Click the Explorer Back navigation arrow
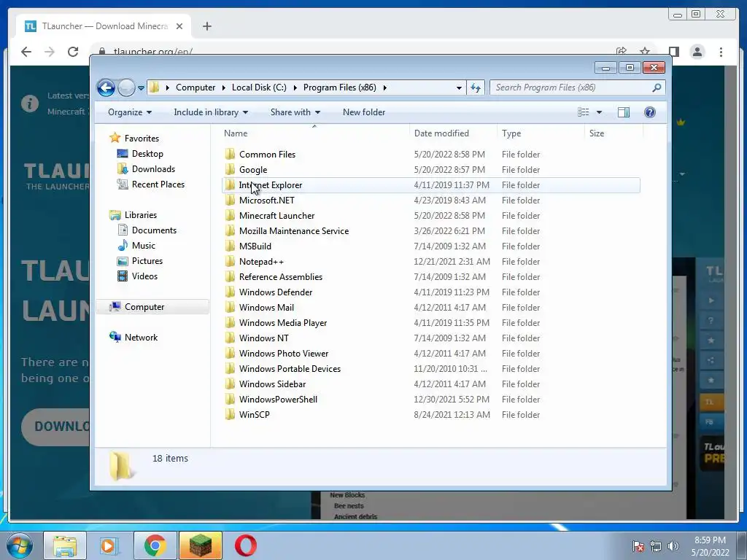Image resolution: width=747 pixels, height=560 pixels. point(106,87)
